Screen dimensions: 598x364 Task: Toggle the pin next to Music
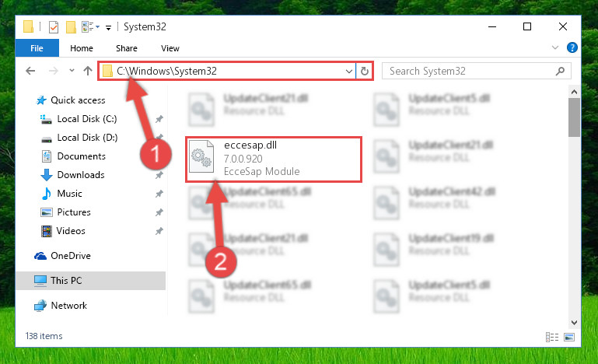point(159,194)
